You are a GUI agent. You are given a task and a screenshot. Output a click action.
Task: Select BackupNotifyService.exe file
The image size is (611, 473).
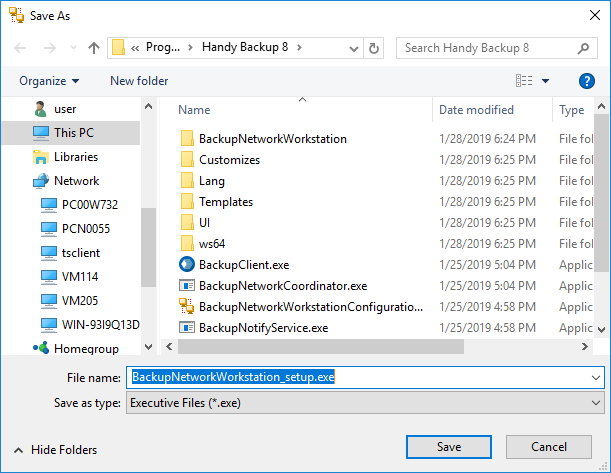[263, 328]
